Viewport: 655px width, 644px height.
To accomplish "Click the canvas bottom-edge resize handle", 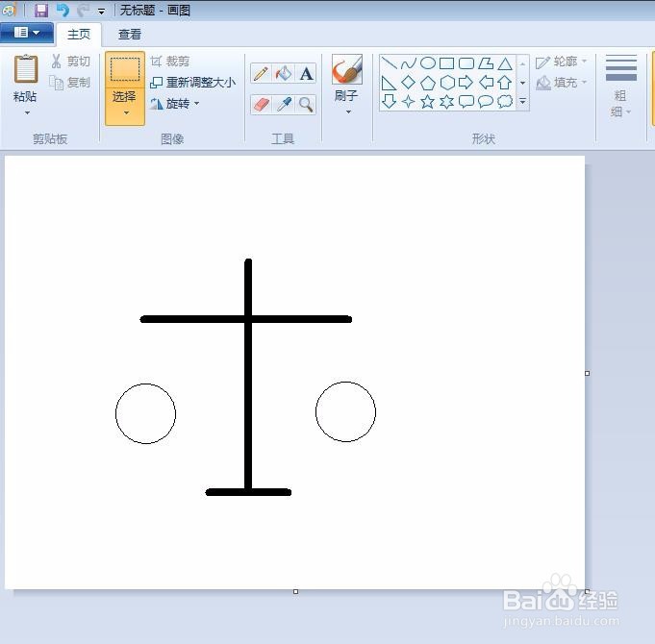I will pos(295,591).
